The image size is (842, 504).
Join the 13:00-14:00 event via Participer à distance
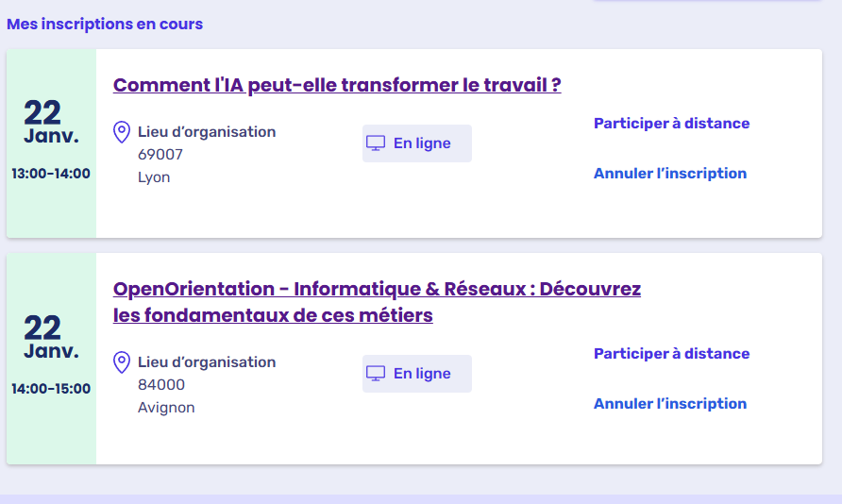(x=671, y=124)
